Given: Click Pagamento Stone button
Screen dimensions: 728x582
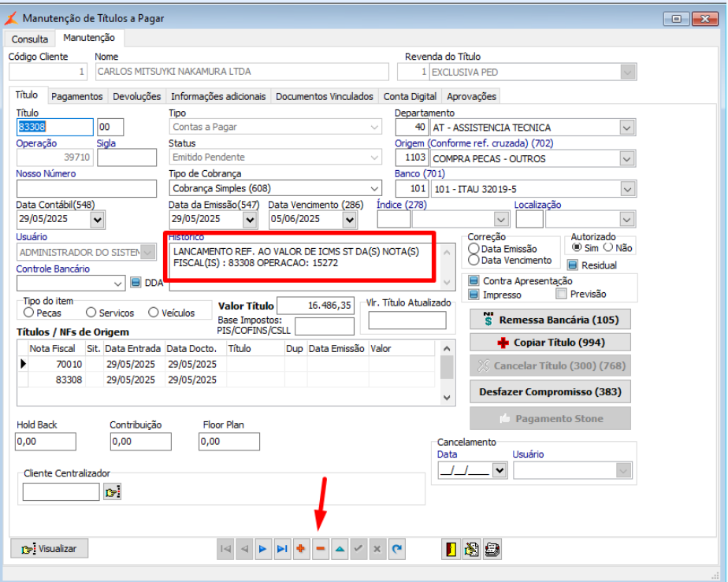Looking at the screenshot, I should pos(550,419).
